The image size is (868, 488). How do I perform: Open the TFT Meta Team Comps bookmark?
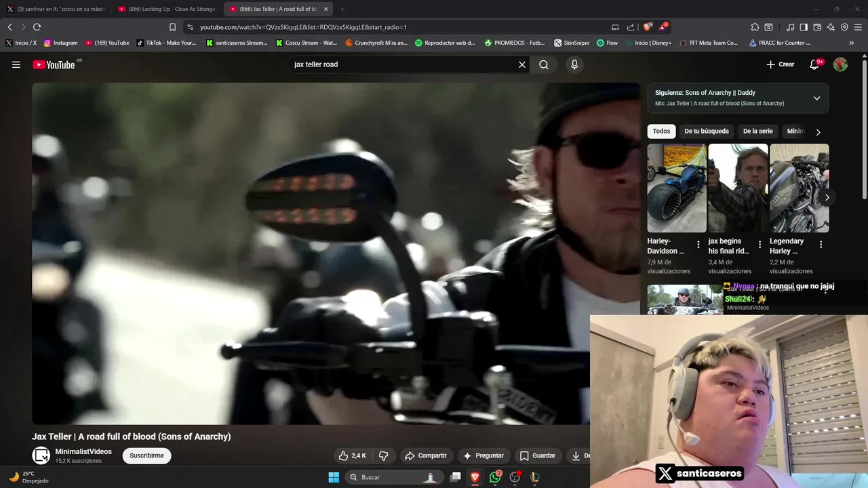coord(708,43)
